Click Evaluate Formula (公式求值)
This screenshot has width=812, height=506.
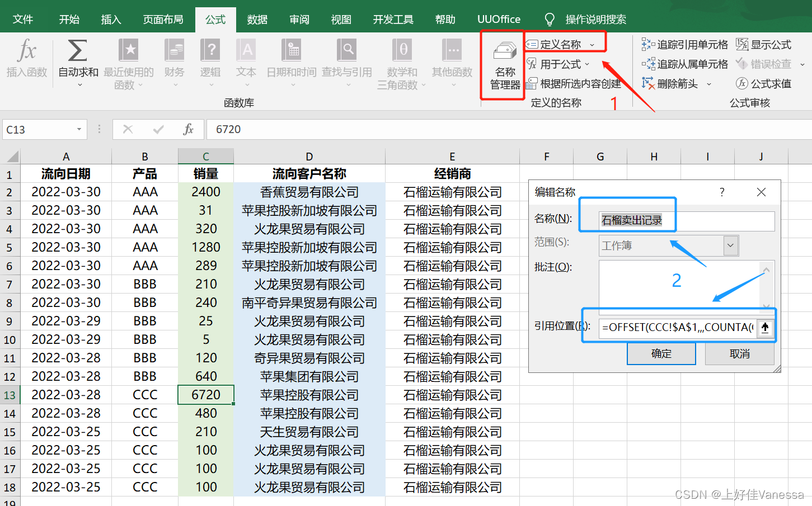click(x=763, y=84)
